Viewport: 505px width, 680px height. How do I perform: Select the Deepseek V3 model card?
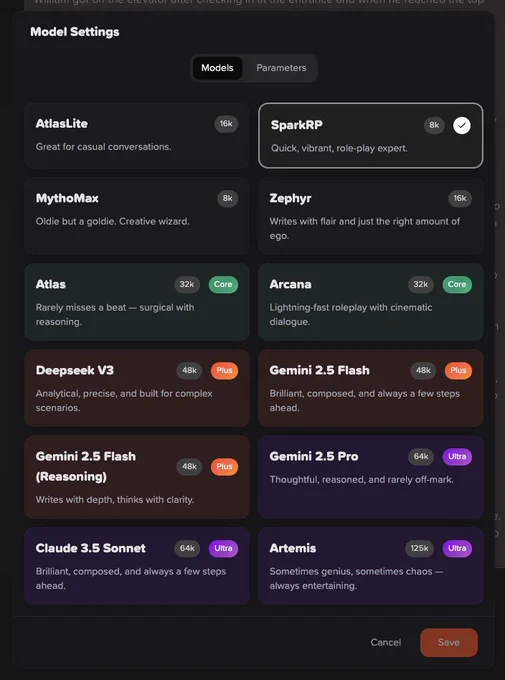[x=137, y=388]
